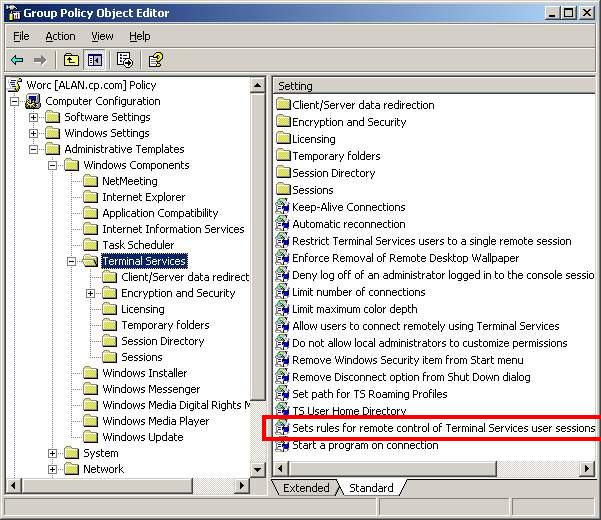Click the NetMeeting folder icon
The image size is (601, 520).
point(91,181)
